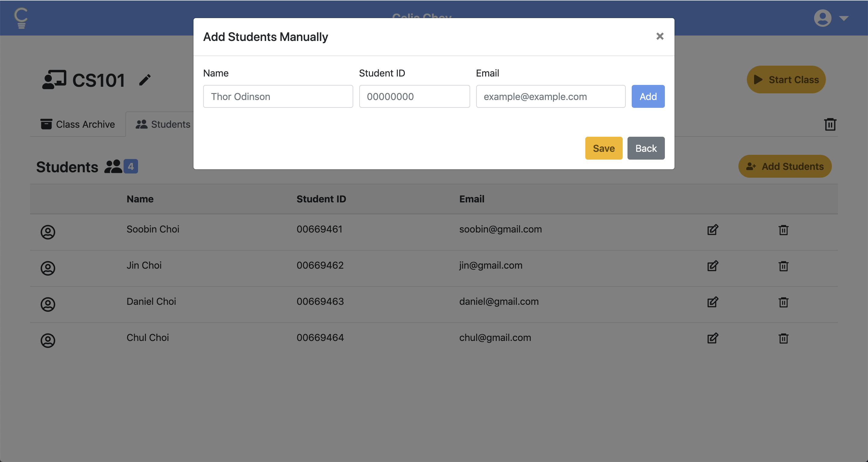The width and height of the screenshot is (868, 462).
Task: Save the manually added students
Action: pos(603,148)
